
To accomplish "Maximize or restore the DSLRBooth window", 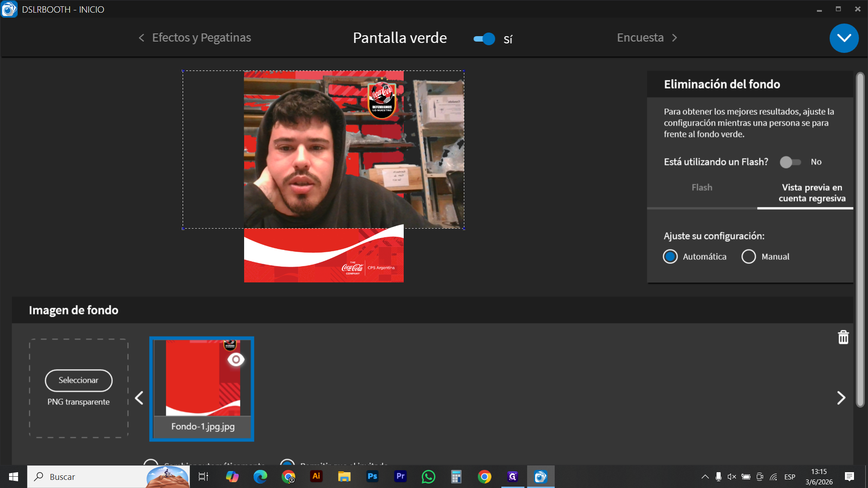I will (x=838, y=9).
